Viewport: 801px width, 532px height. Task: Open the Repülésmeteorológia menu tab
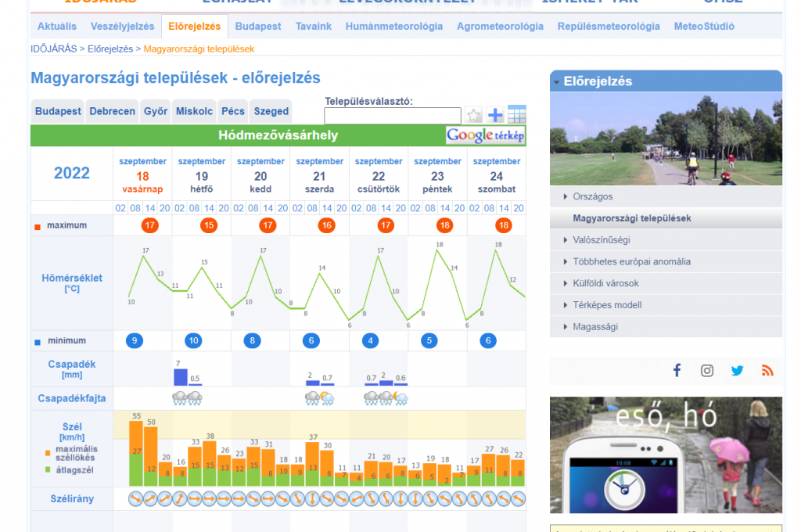pyautogui.click(x=609, y=26)
